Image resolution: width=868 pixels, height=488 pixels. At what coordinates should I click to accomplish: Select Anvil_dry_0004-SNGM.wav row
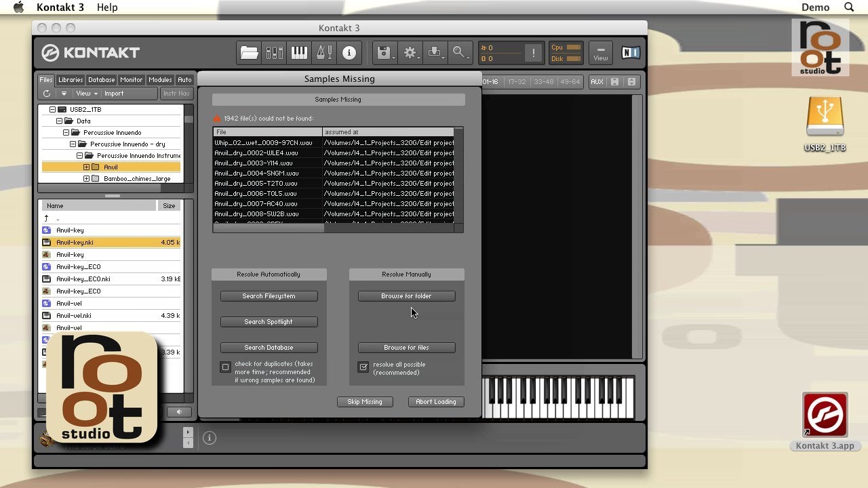tap(334, 173)
